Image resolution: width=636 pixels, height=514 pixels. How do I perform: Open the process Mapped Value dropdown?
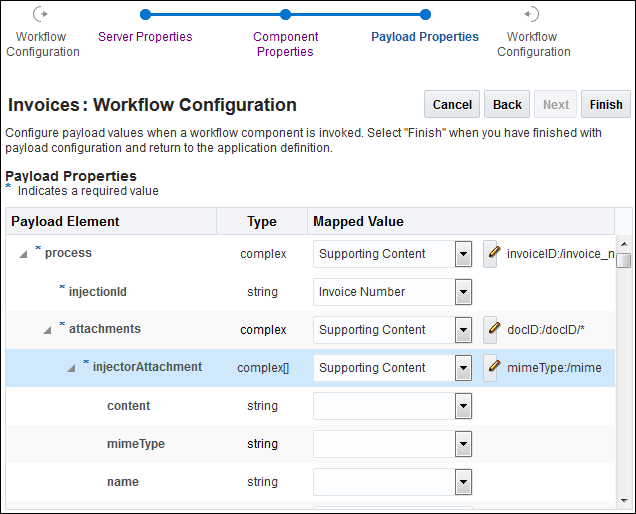pyautogui.click(x=463, y=254)
